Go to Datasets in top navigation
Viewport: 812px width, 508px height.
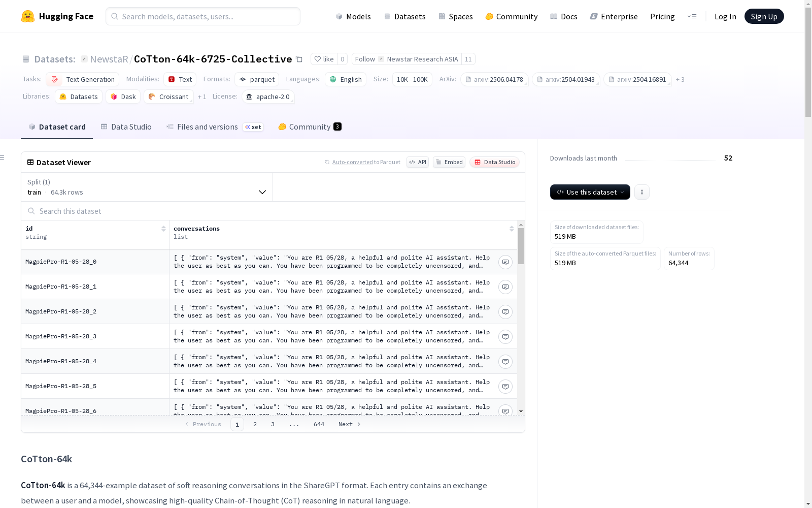[x=404, y=16]
